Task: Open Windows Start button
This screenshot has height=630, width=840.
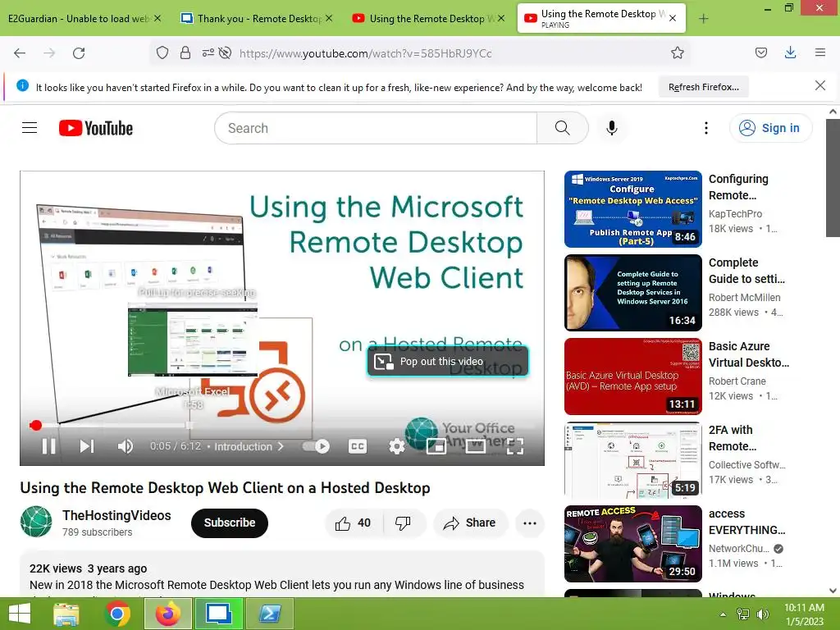Action: click(20, 614)
